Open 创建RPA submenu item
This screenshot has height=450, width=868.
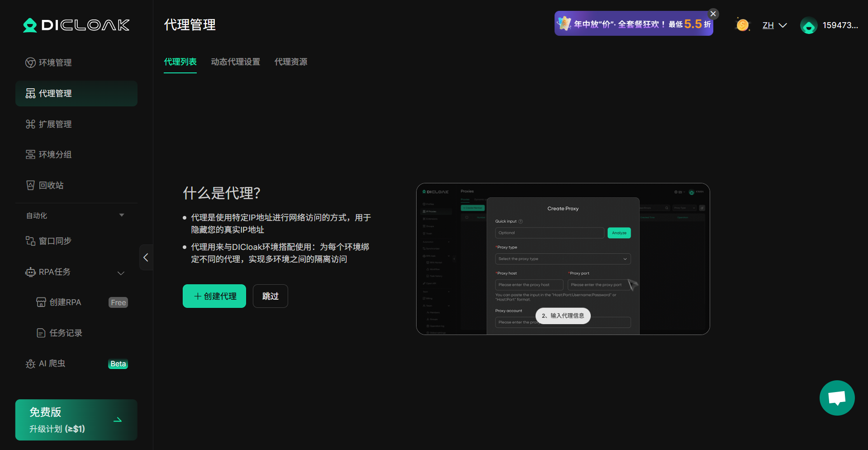point(76,302)
